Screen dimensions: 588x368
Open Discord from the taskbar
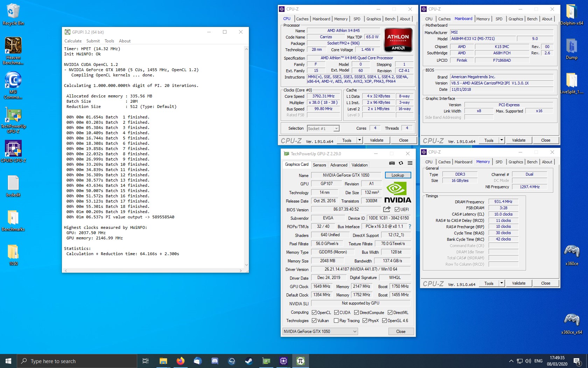pyautogui.click(x=215, y=361)
